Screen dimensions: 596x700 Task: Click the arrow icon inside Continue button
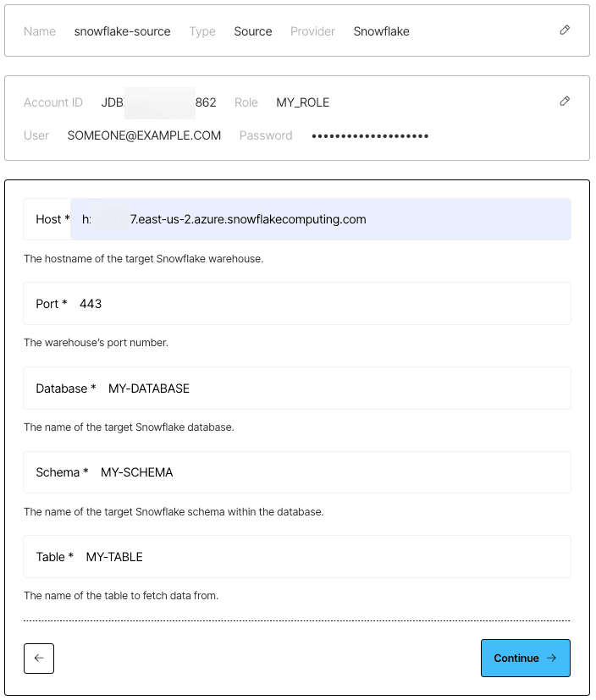point(552,658)
